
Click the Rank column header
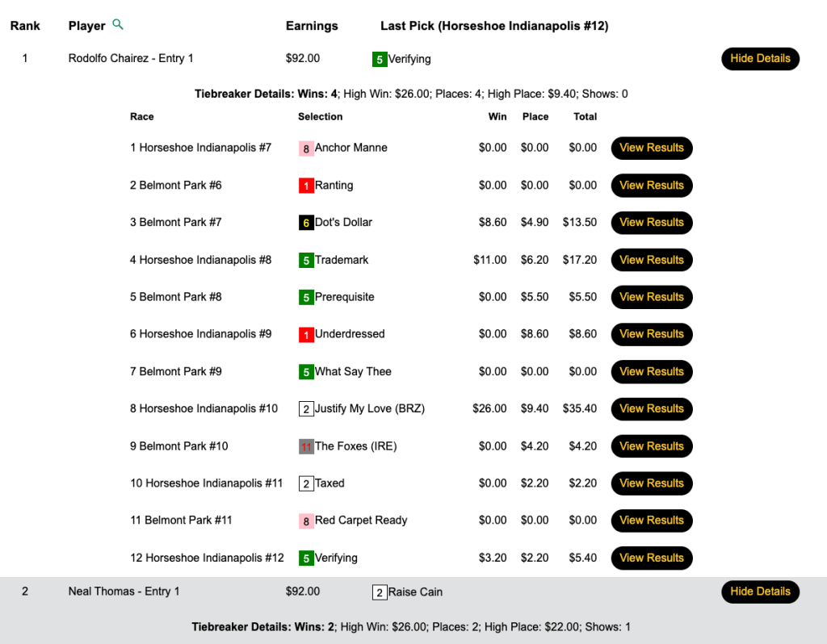click(25, 26)
